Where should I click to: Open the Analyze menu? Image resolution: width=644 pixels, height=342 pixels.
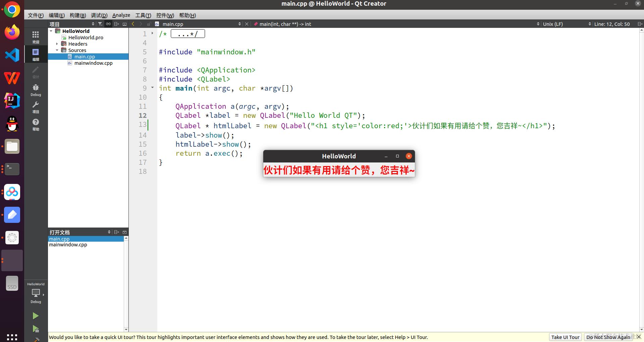[x=121, y=15]
